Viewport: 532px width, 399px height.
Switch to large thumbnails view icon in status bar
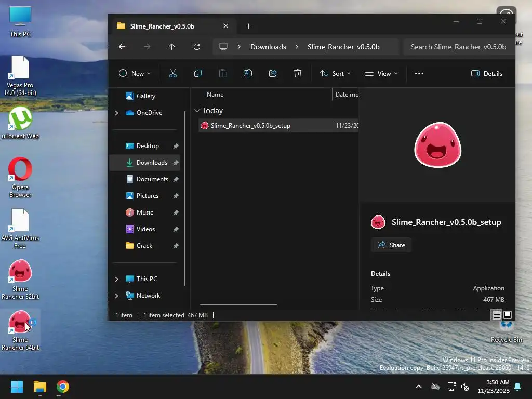(x=508, y=315)
